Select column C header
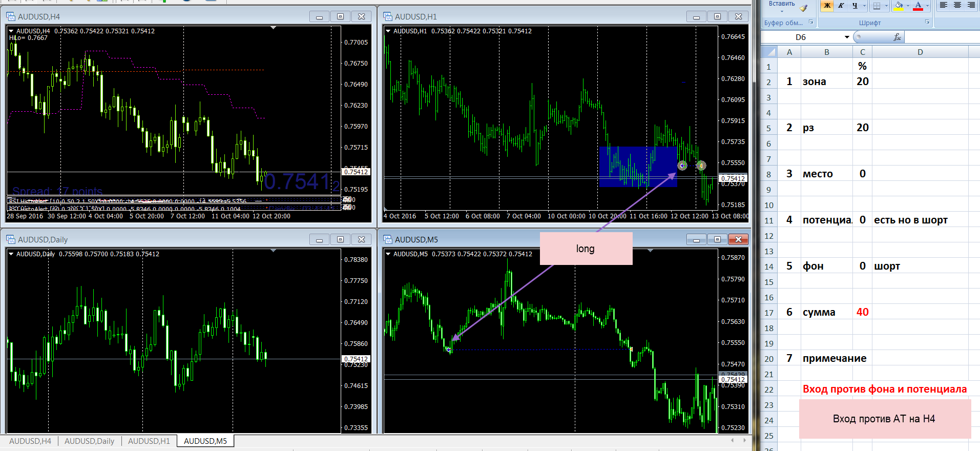The height and width of the screenshot is (451, 980). coord(863,52)
